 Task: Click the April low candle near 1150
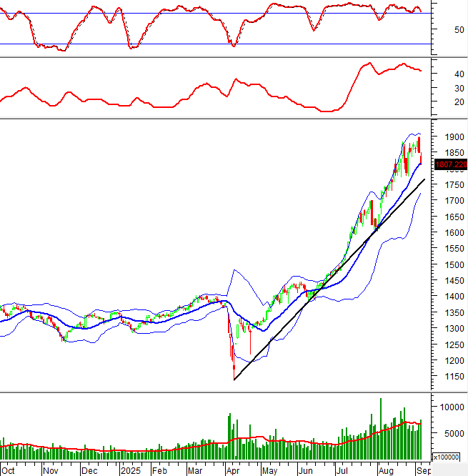234,367
